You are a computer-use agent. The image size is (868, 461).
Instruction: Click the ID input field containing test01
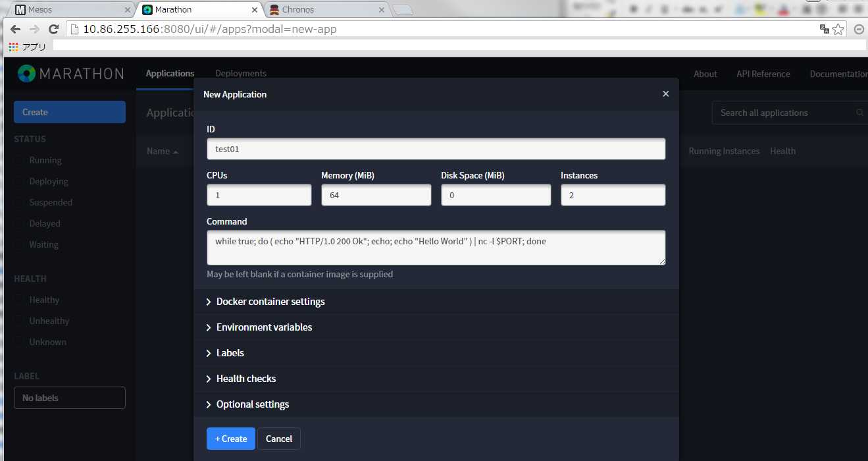(x=436, y=149)
